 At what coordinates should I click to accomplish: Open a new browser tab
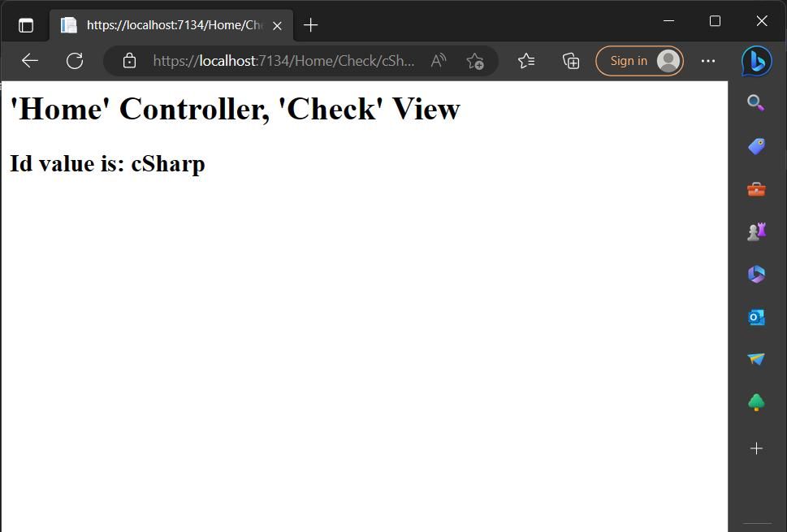(309, 24)
